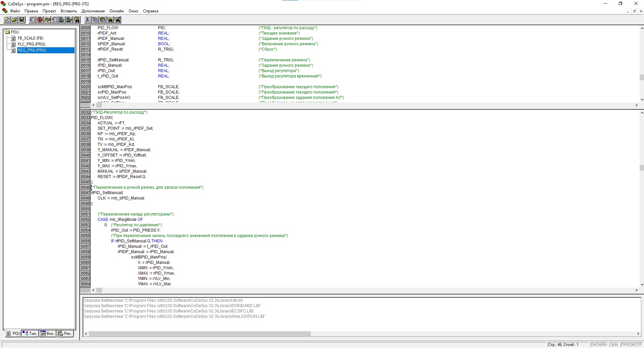Copy selection with the copy icon
The image size is (644, 348).
95,19
